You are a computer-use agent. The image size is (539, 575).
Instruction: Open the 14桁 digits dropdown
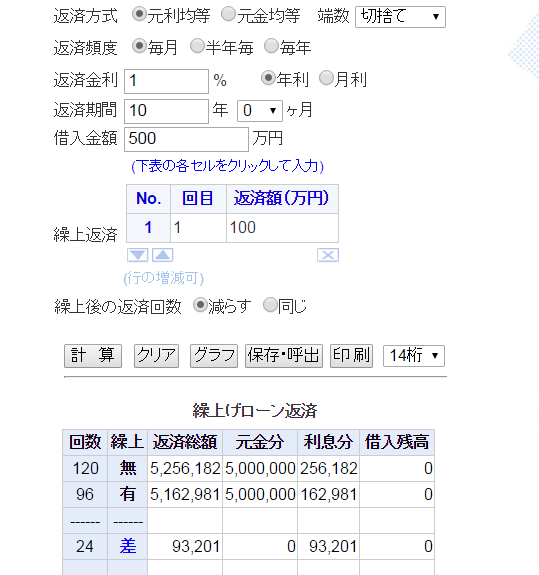(414, 356)
